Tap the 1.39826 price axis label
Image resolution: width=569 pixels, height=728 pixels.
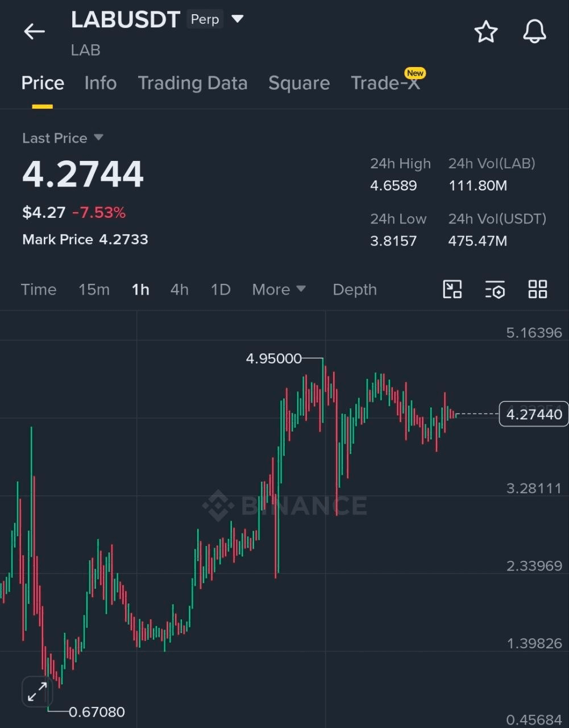[x=534, y=643]
